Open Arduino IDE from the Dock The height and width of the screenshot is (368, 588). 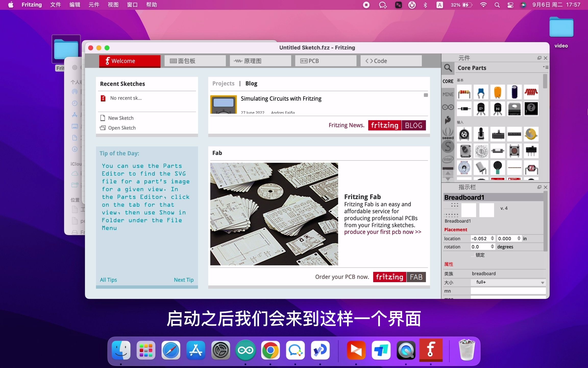[246, 350]
